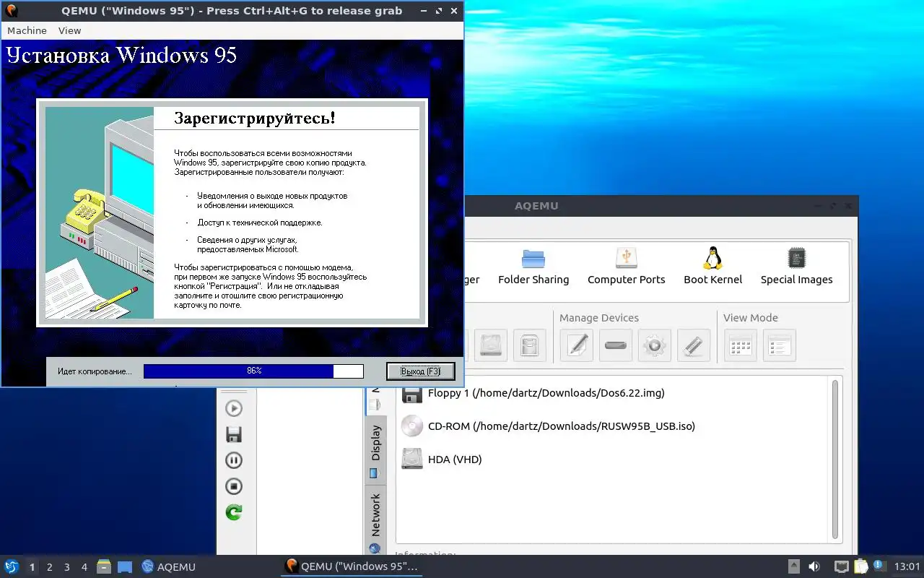Open the Network tab in AQEMU
This screenshot has height=578, width=924.
(375, 522)
